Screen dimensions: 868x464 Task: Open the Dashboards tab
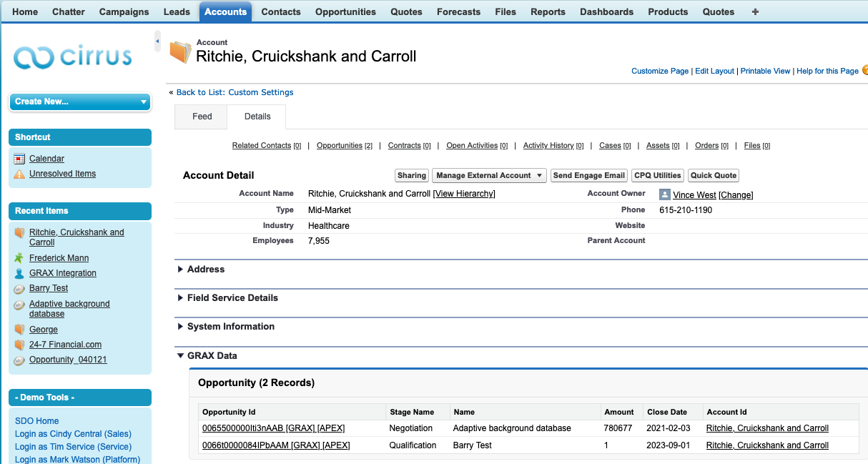click(x=606, y=11)
